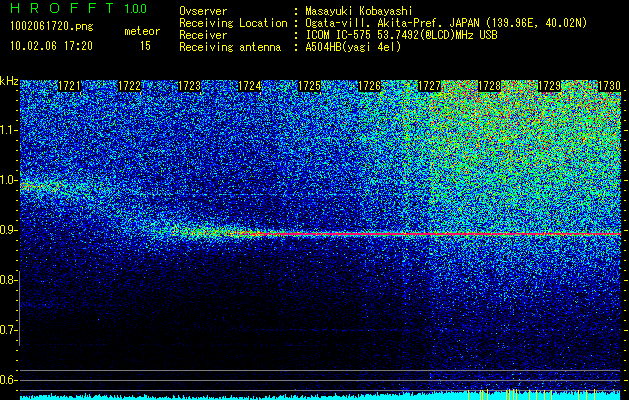Viewport: 629px width, 400px height.
Task: Click observer name Masayuki Kobayashi
Action: (359, 11)
